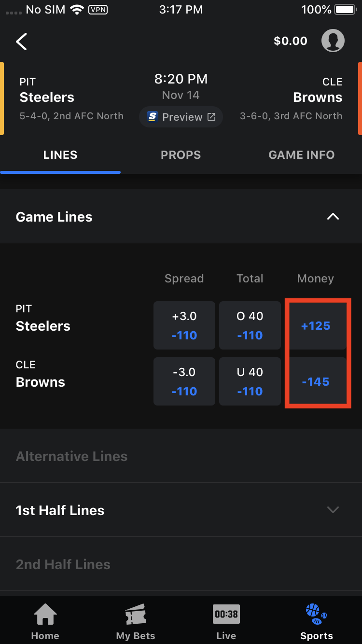Pick the Over 40 total at -110
Image resolution: width=362 pixels, height=644 pixels.
point(250,325)
